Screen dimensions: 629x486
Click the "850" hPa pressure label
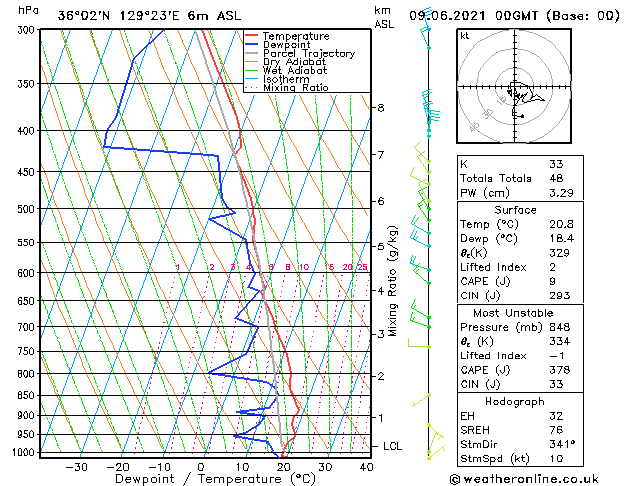28,395
